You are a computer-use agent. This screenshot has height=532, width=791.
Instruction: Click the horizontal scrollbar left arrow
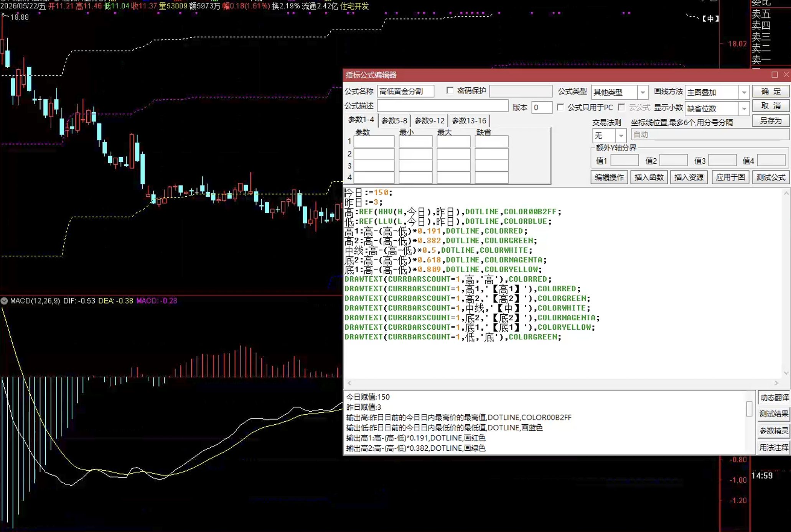[349, 383]
